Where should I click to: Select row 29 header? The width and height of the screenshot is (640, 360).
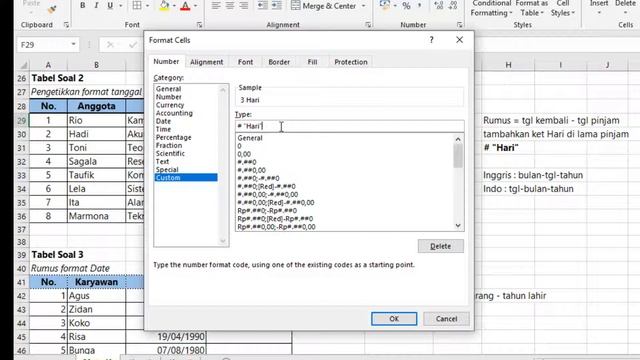pyautogui.click(x=22, y=120)
